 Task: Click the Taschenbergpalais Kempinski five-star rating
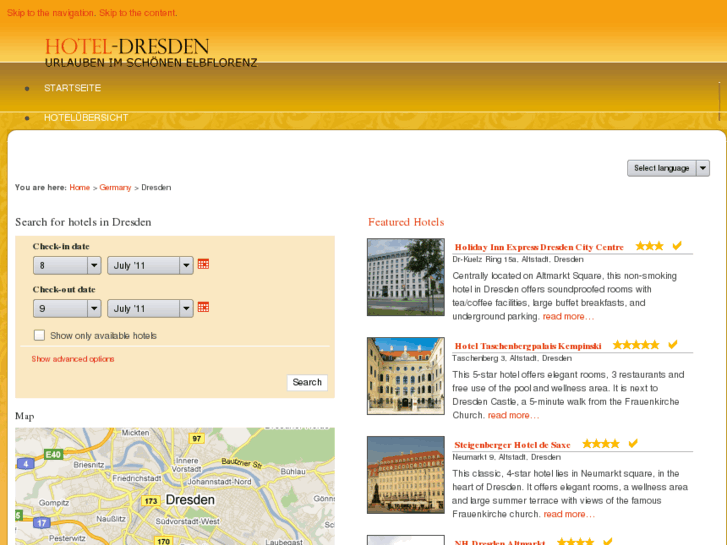point(636,345)
